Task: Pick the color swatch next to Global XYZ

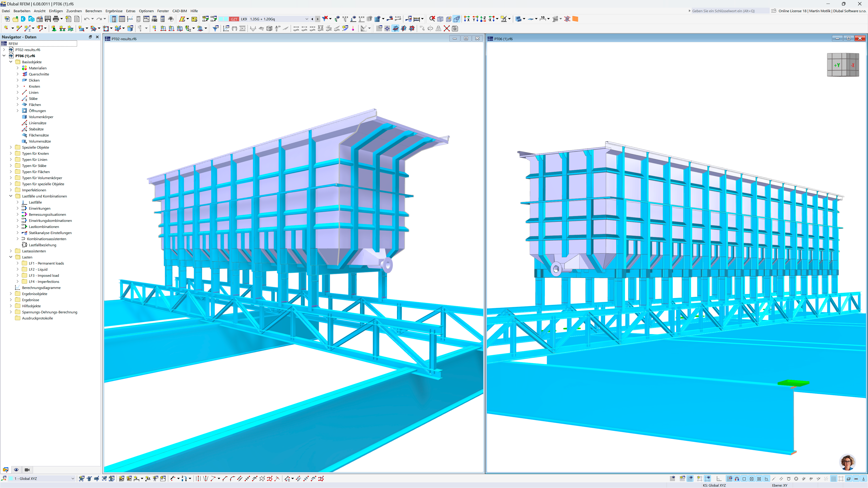Action: click(11, 478)
